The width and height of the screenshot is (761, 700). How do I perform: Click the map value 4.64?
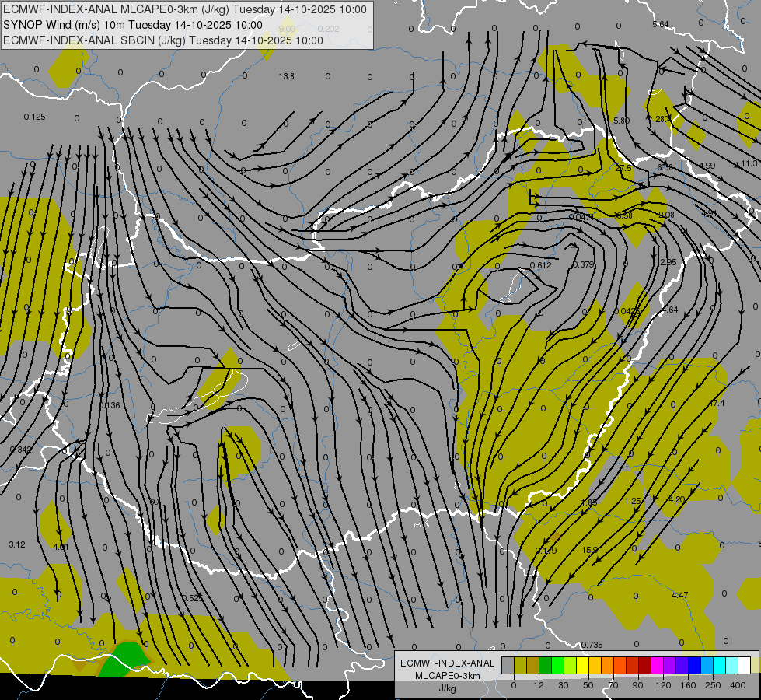point(670,310)
